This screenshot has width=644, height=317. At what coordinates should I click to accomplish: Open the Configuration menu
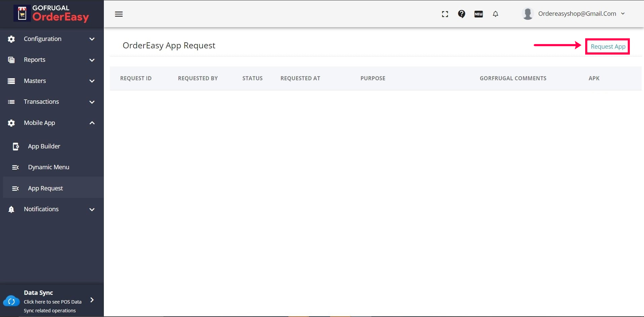pyautogui.click(x=52, y=39)
